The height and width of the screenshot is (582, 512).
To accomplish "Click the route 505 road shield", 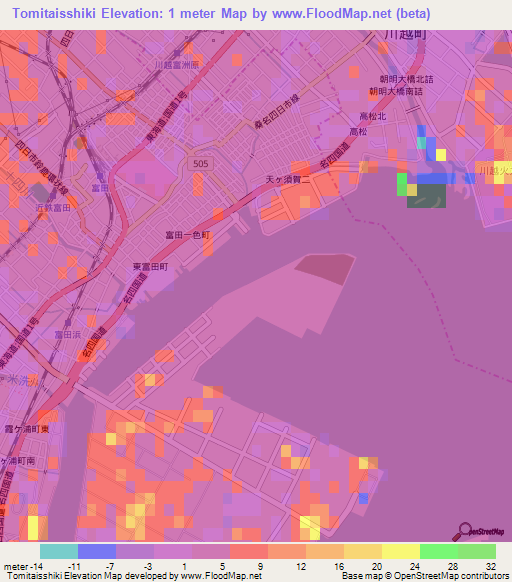I will pyautogui.click(x=200, y=164).
